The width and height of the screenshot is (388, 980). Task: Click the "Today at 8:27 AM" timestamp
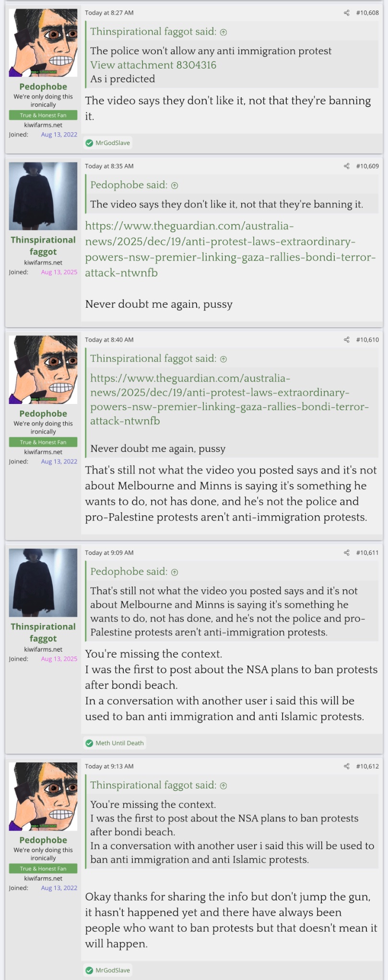point(109,13)
